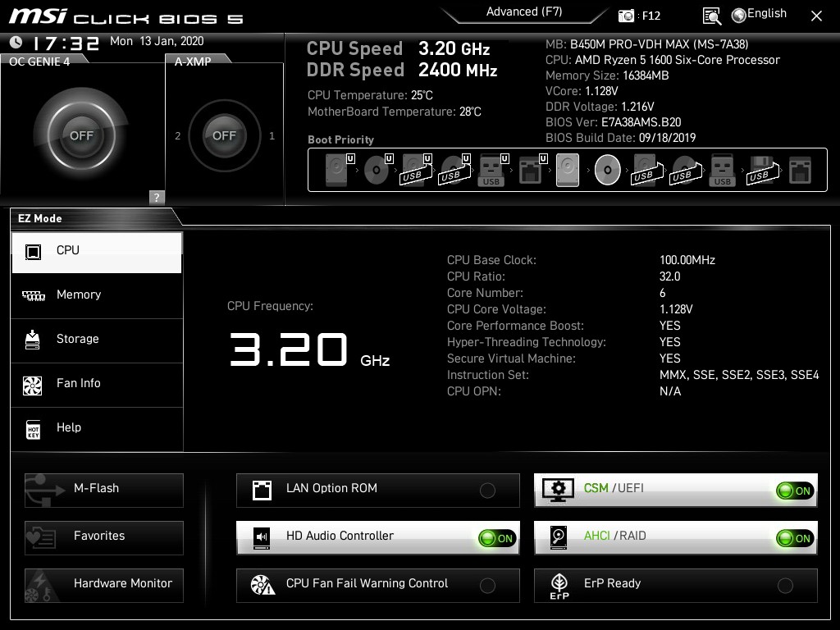Open the screenshot F12 camera icon
840x630 pixels.
click(x=626, y=16)
